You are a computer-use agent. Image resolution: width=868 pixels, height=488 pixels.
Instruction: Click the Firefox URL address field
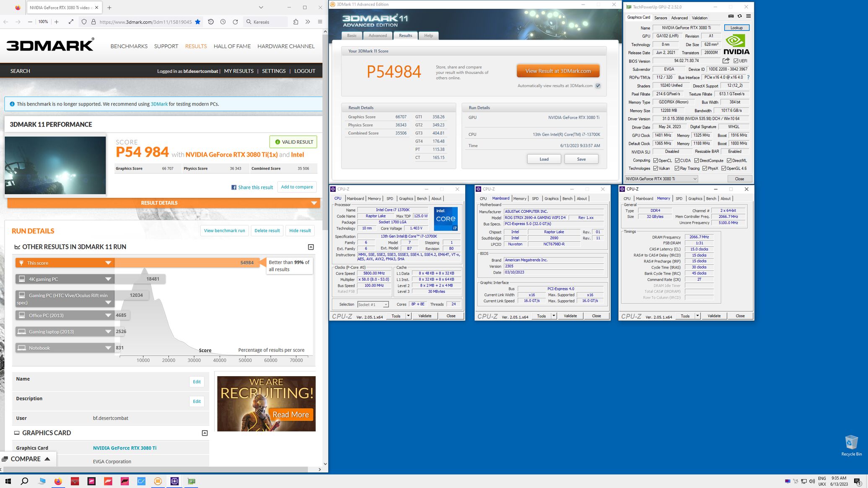pos(145,22)
